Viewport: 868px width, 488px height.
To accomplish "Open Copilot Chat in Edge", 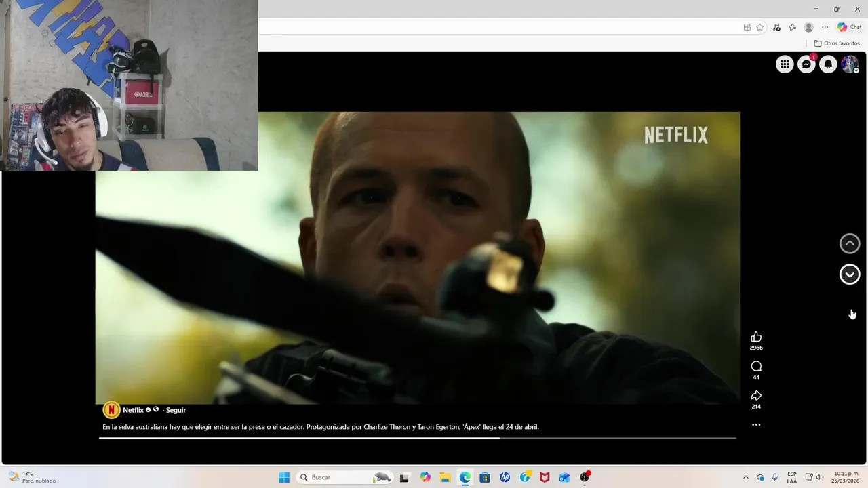I will (849, 27).
